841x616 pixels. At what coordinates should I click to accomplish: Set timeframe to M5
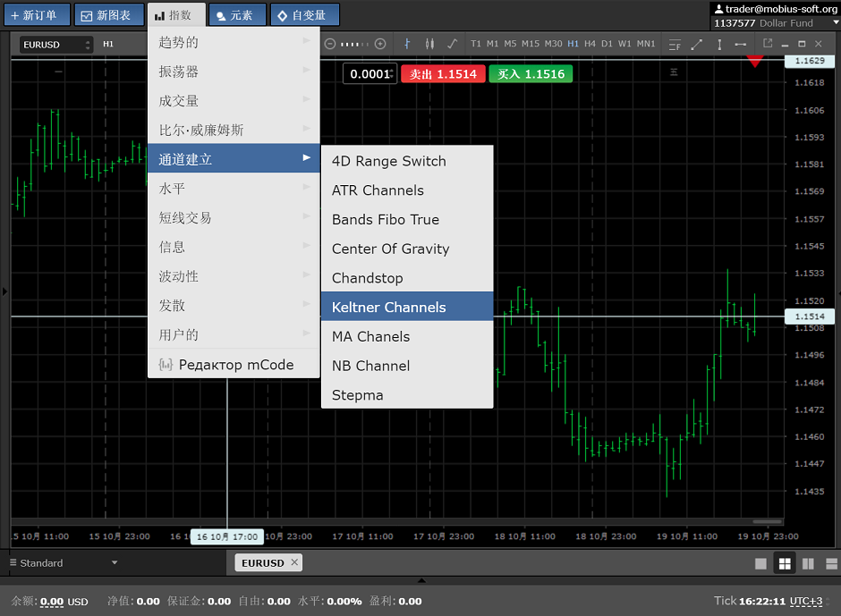(510, 44)
